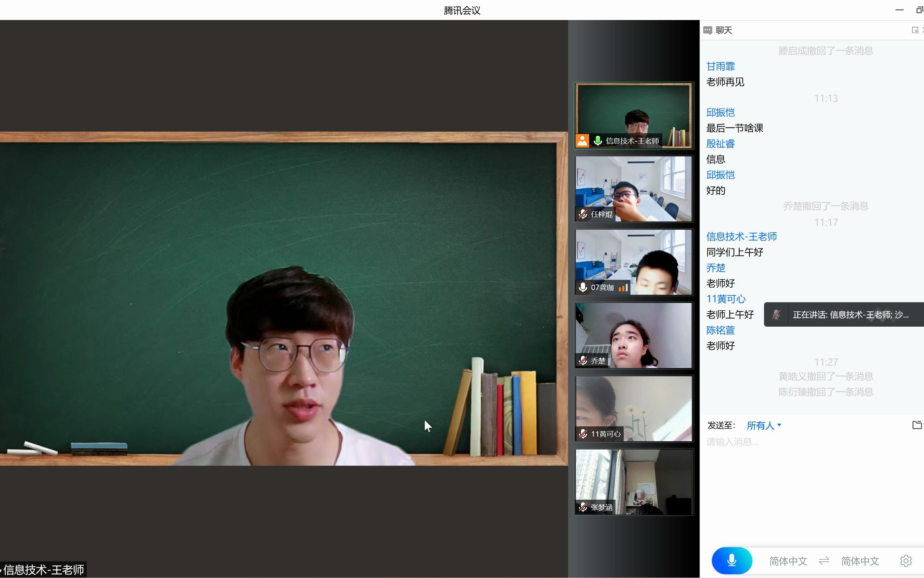Open the 所有人 recipient dropdown
Image resolution: width=924 pixels, height=578 pixels.
tap(764, 425)
